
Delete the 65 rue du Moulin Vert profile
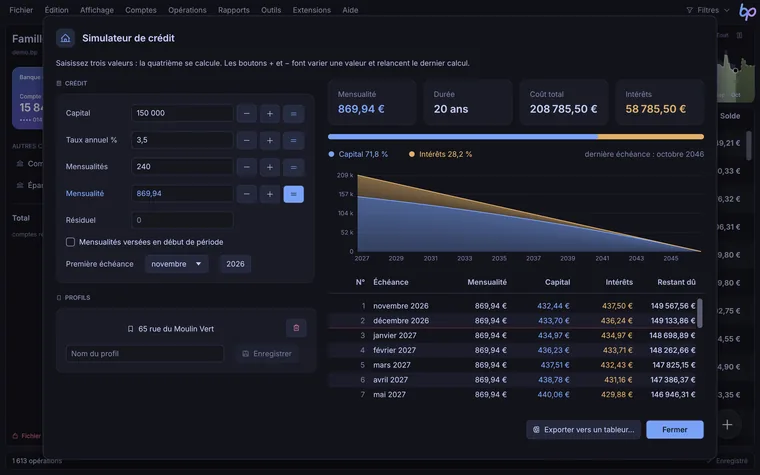pyautogui.click(x=296, y=328)
